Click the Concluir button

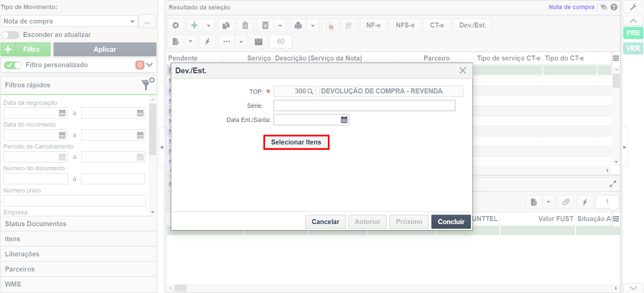click(x=451, y=222)
